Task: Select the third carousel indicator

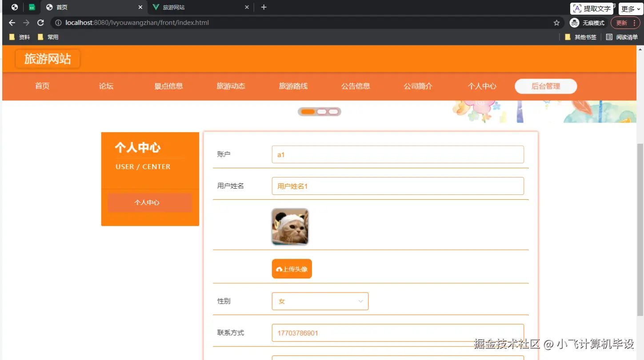Action: click(x=333, y=112)
